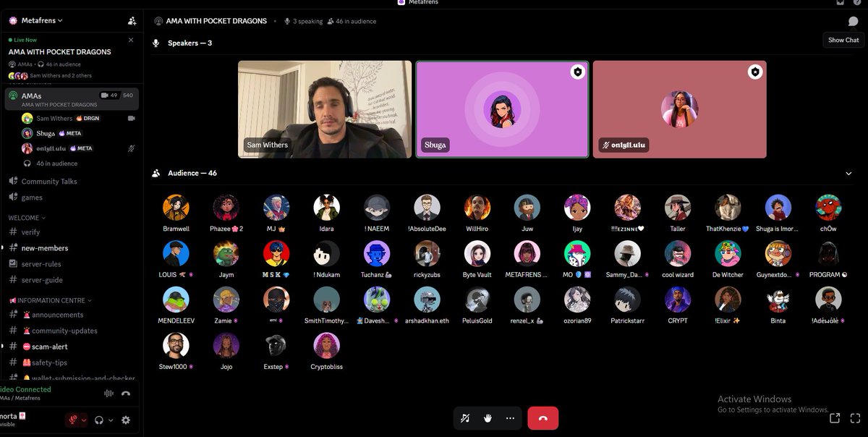This screenshot has height=437, width=868.
Task: Disconnect using the sidebar hang-up icon
Action: 126,394
